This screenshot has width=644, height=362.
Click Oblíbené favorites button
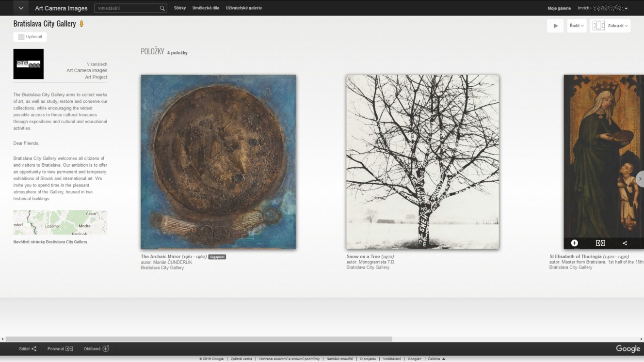(97, 349)
